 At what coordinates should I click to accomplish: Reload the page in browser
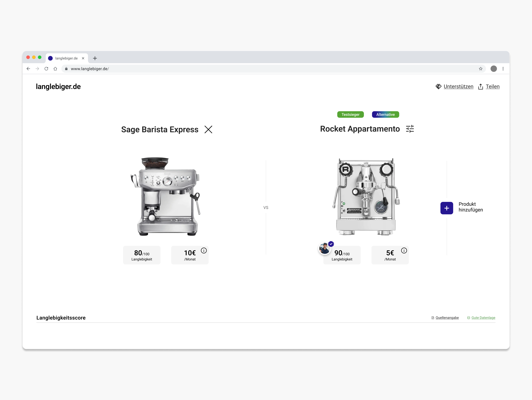click(x=46, y=69)
